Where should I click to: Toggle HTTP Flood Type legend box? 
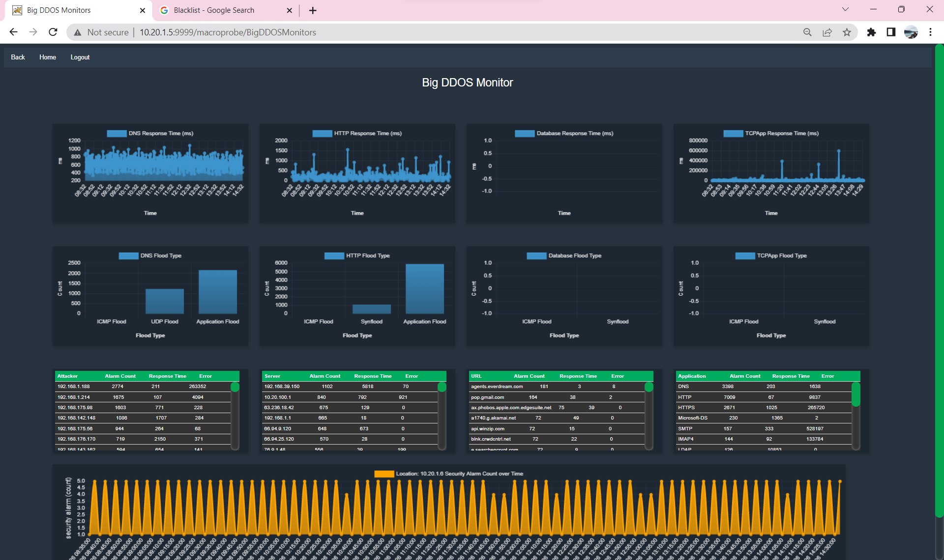click(x=334, y=256)
